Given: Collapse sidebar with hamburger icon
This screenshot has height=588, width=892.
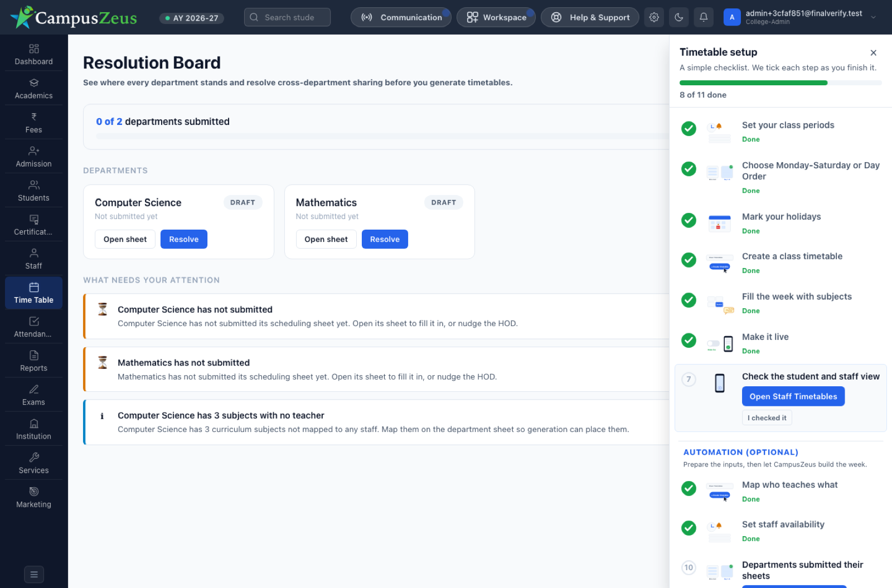Looking at the screenshot, I should [x=34, y=574].
